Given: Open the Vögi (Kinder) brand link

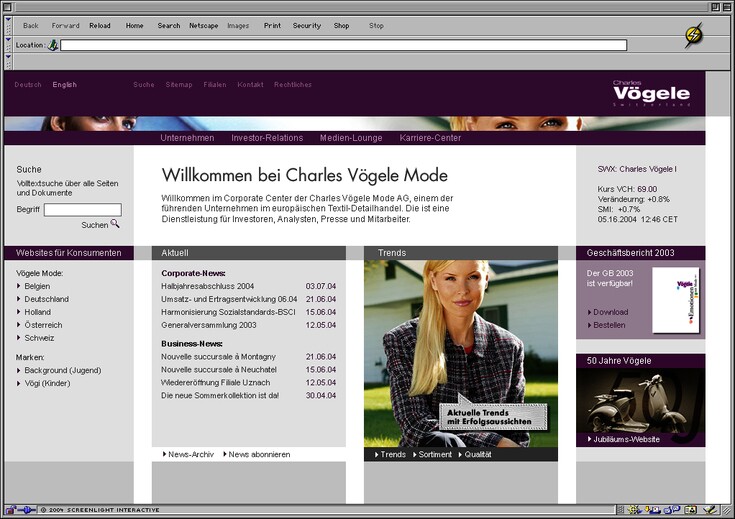Looking at the screenshot, I should click(47, 384).
